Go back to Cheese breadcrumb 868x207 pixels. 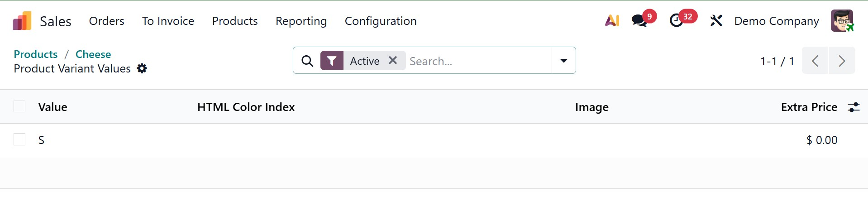click(x=93, y=54)
